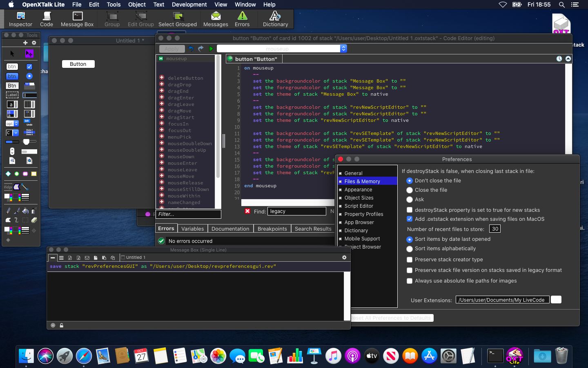Open Tools palette gear settings
This screenshot has height=368, width=588.
(x=34, y=43)
